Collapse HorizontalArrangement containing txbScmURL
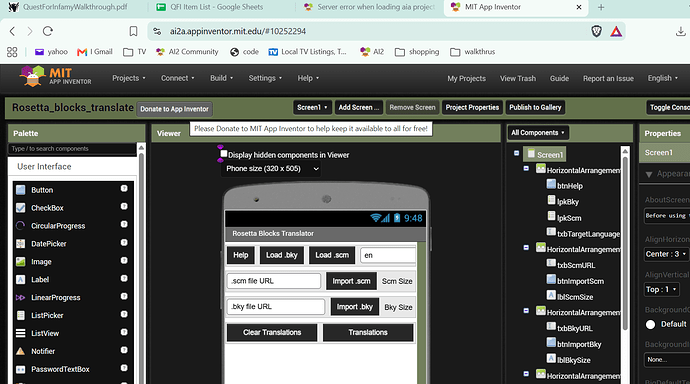 (526, 248)
